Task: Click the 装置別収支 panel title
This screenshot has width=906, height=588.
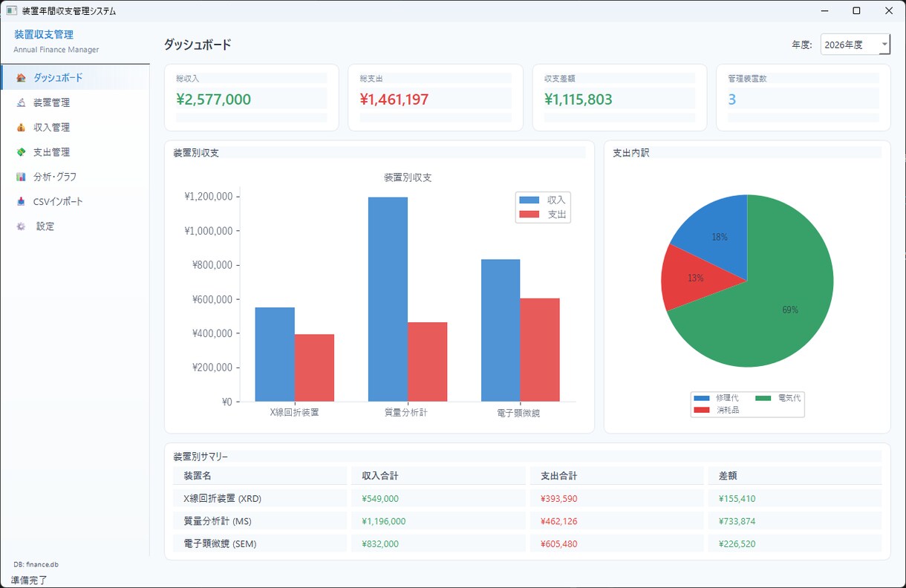Action: click(x=196, y=153)
